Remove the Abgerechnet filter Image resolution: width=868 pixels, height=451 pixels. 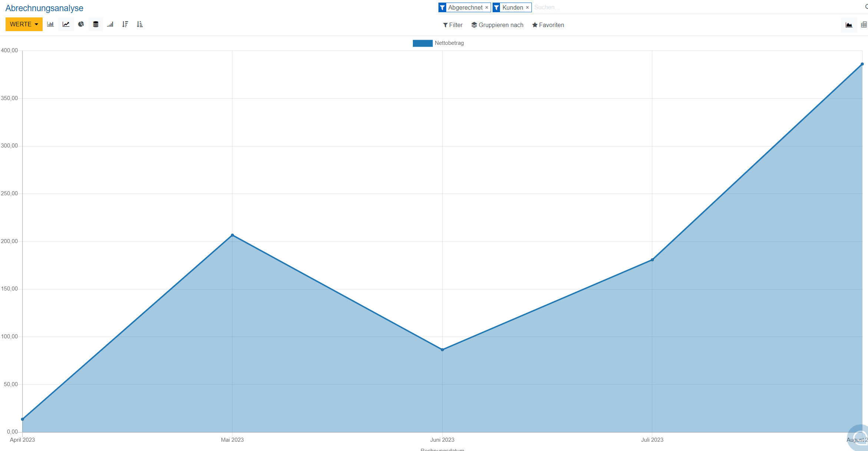[x=487, y=7]
